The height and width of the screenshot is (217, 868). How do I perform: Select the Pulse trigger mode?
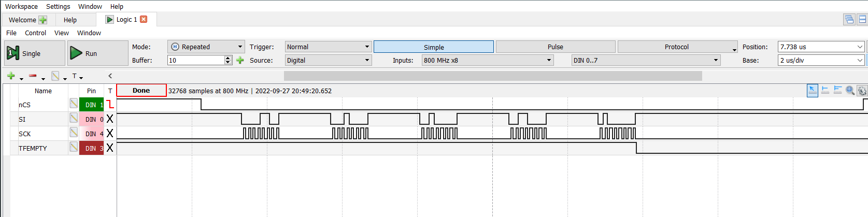click(x=556, y=47)
